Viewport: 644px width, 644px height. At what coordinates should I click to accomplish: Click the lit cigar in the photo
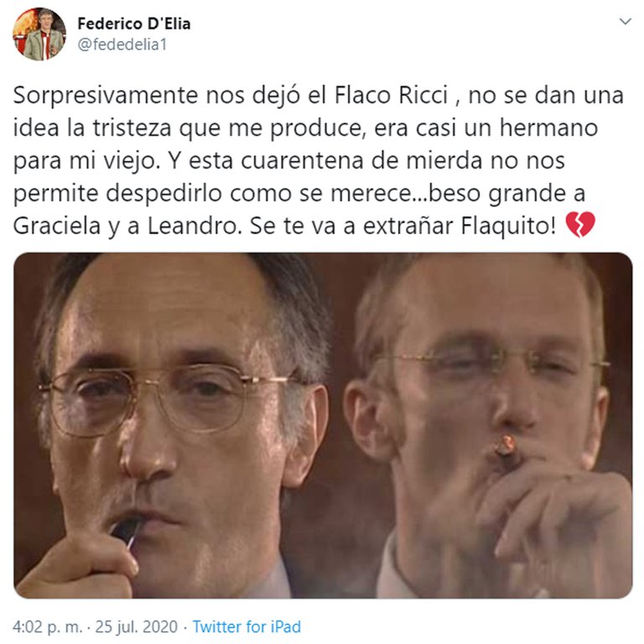coord(505,448)
